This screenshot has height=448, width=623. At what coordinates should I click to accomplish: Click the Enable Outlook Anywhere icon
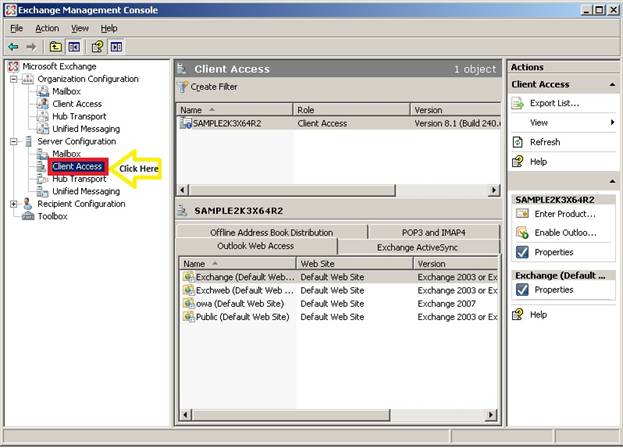(522, 232)
